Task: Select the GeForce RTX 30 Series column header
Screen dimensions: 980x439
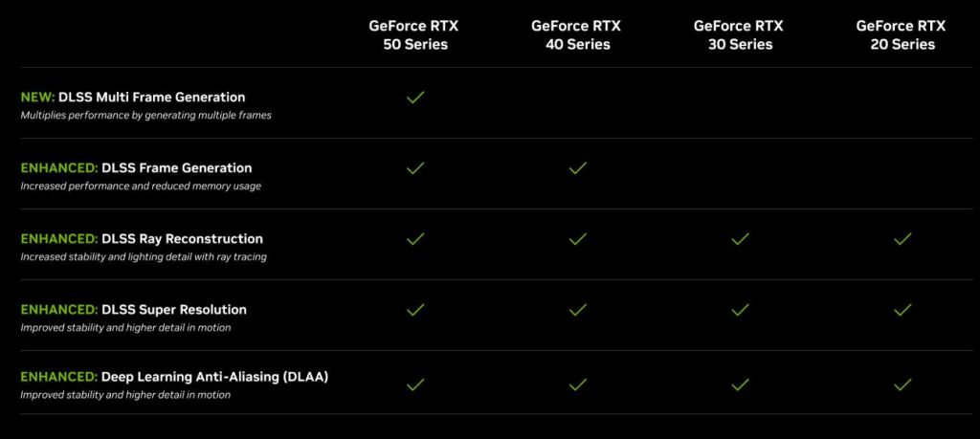Action: coord(738,34)
